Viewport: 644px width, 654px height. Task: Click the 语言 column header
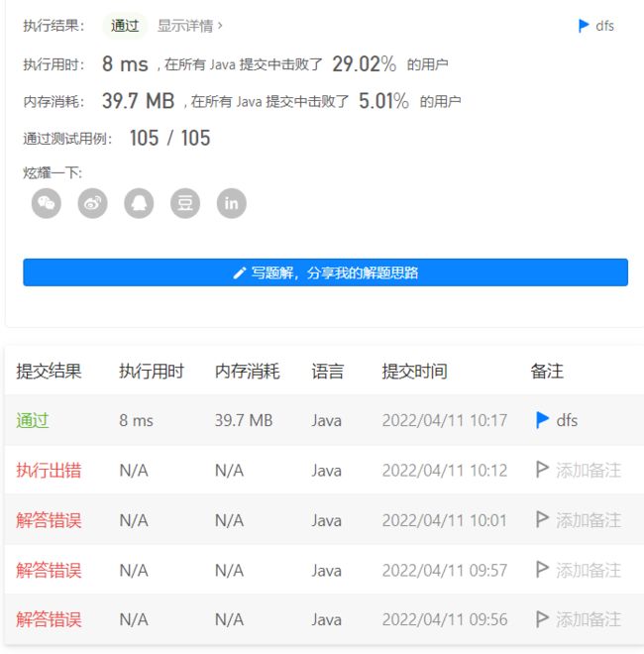pyautogui.click(x=328, y=372)
